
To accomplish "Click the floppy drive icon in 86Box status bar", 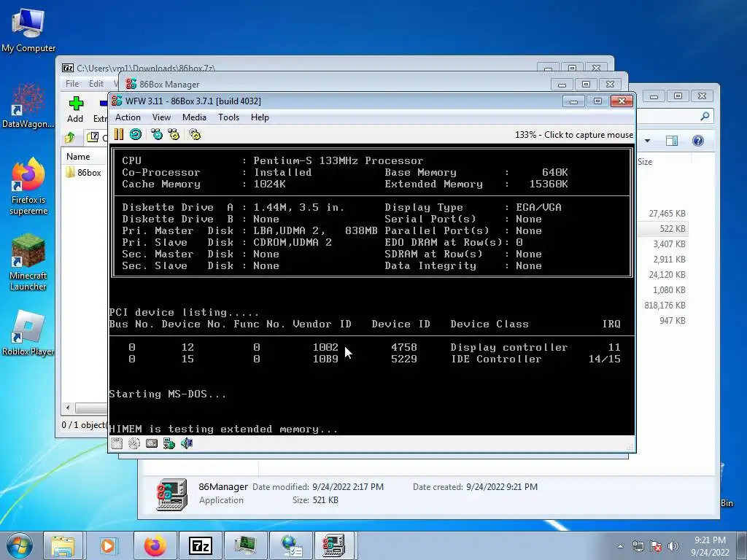I will (117, 444).
